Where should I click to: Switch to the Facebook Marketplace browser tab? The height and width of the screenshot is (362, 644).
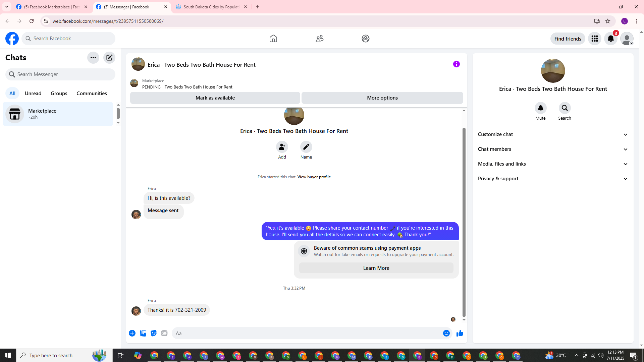pyautogui.click(x=52, y=7)
